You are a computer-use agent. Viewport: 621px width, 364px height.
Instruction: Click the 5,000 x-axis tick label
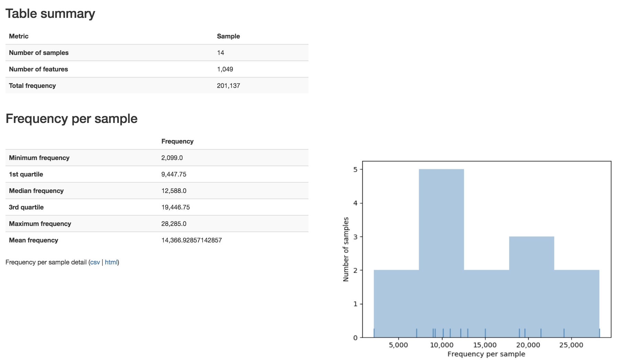point(398,345)
